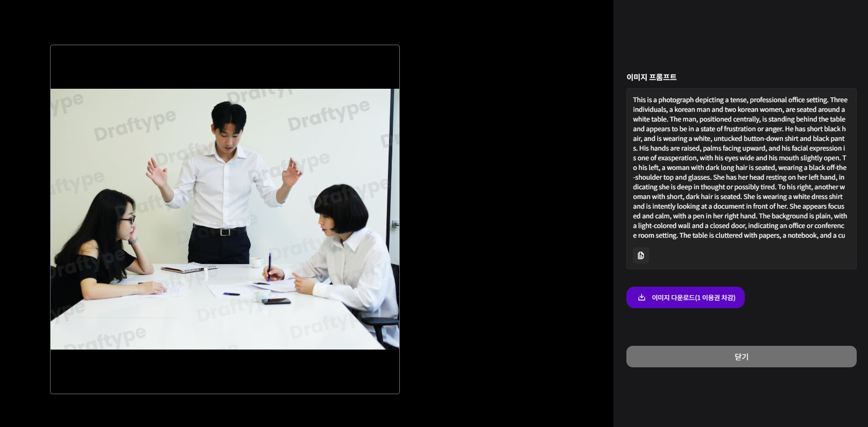Image resolution: width=868 pixels, height=427 pixels.
Task: Click the 닫기 button
Action: [741, 357]
